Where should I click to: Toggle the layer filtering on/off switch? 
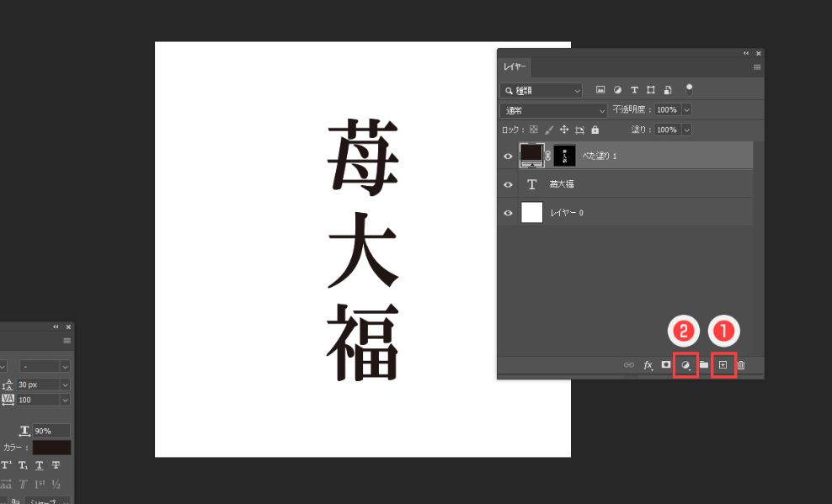point(689,89)
